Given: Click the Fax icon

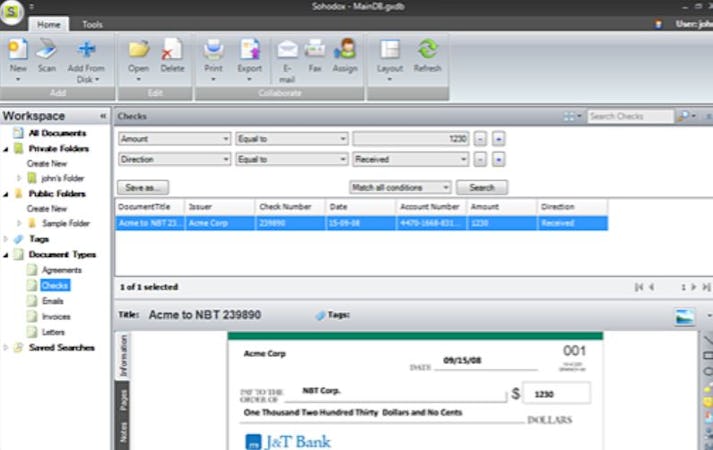Looking at the screenshot, I should (315, 50).
